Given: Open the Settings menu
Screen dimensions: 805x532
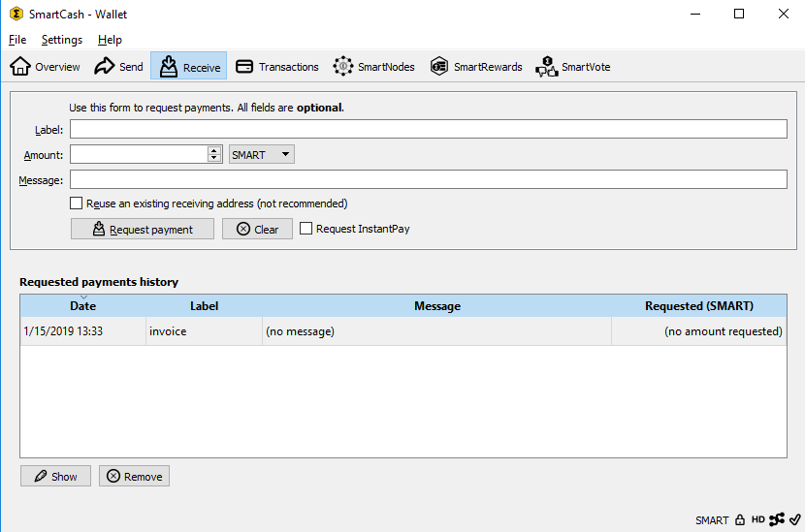Looking at the screenshot, I should [62, 40].
